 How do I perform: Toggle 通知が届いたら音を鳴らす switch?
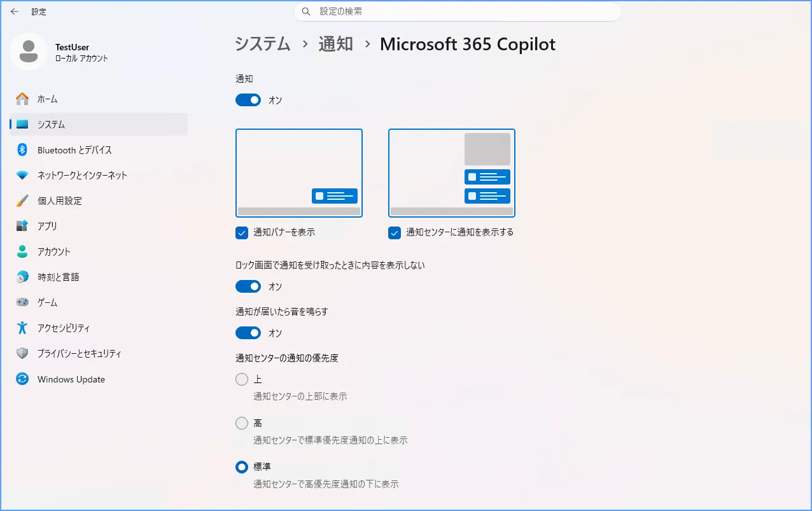point(248,333)
